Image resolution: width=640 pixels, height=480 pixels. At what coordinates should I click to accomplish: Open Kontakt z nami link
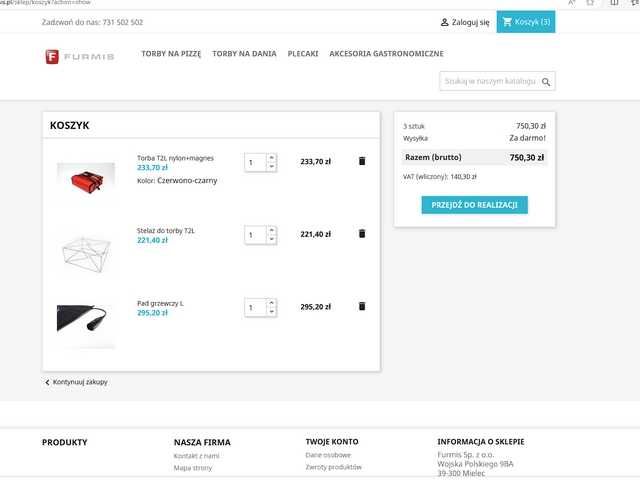[196, 455]
